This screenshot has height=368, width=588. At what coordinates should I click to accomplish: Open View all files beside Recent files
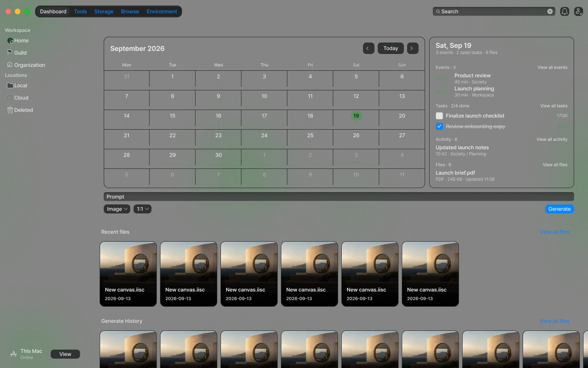tap(554, 232)
